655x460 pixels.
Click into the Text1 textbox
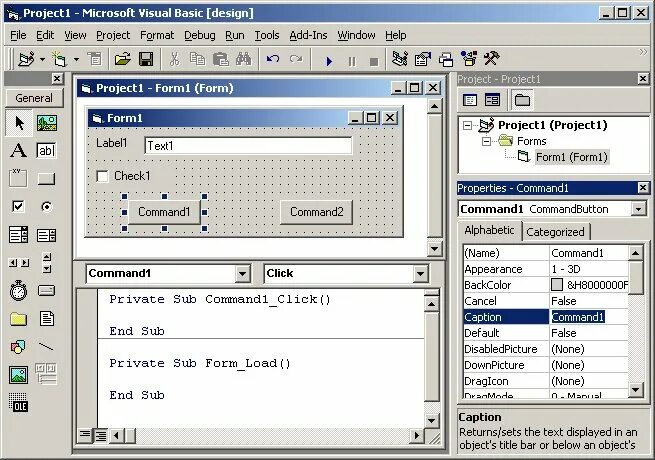[x=248, y=146]
